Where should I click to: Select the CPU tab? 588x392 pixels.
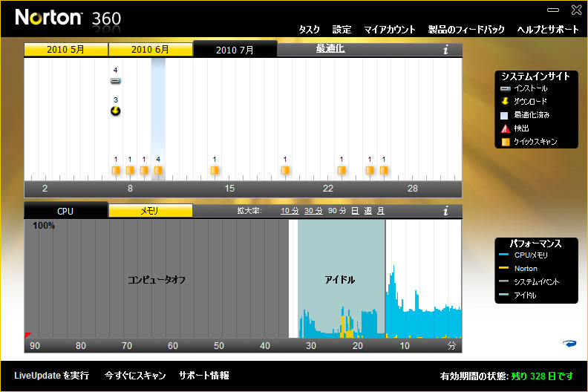tap(66, 211)
